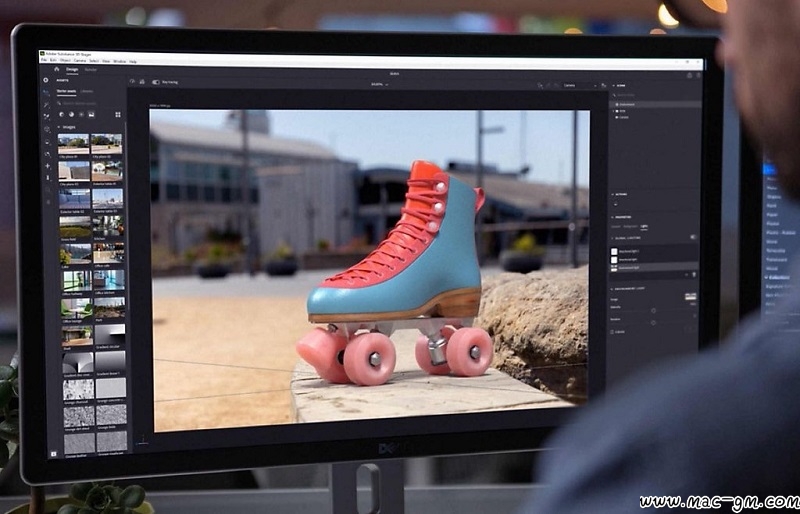Image resolution: width=800 pixels, height=514 pixels.
Task: Click first viewport icon left of Ray tracing
Action: [x=132, y=81]
